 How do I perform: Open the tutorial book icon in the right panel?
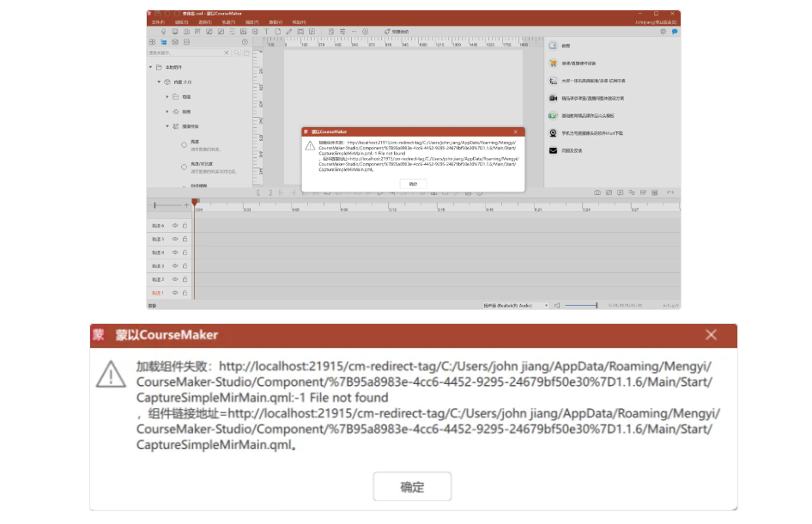coord(553,46)
